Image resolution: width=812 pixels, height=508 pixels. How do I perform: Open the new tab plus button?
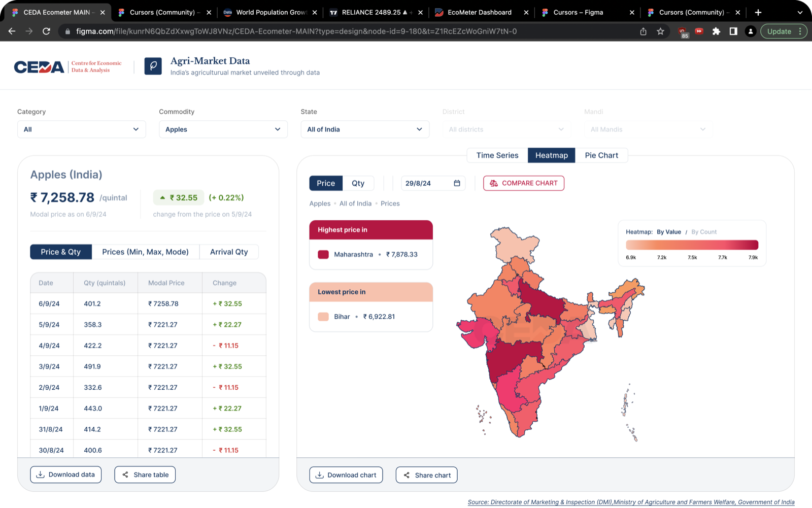coord(758,12)
